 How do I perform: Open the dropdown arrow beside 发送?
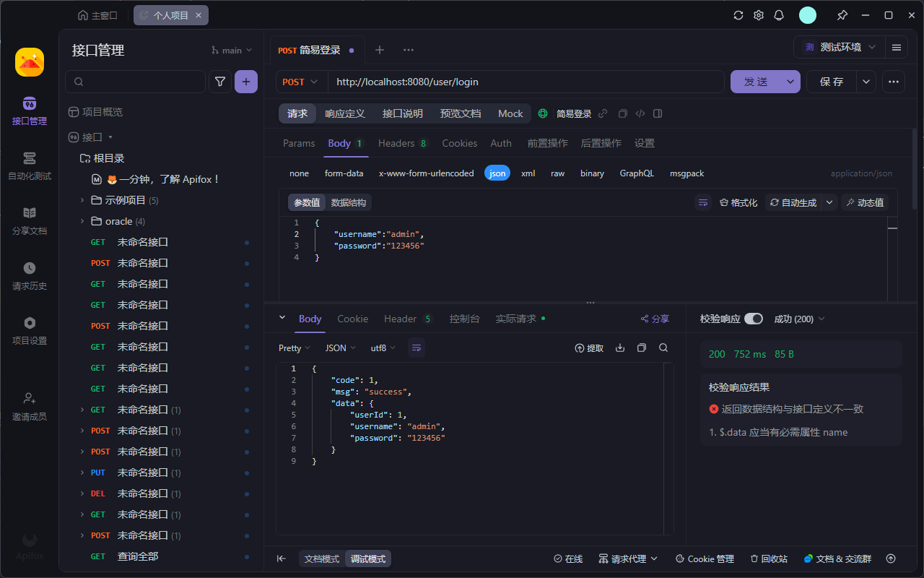tap(790, 82)
